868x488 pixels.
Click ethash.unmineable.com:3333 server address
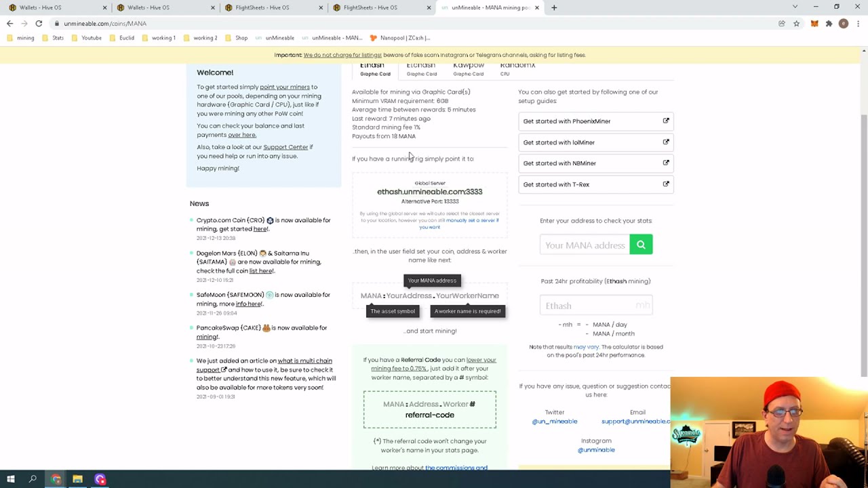[x=429, y=192]
